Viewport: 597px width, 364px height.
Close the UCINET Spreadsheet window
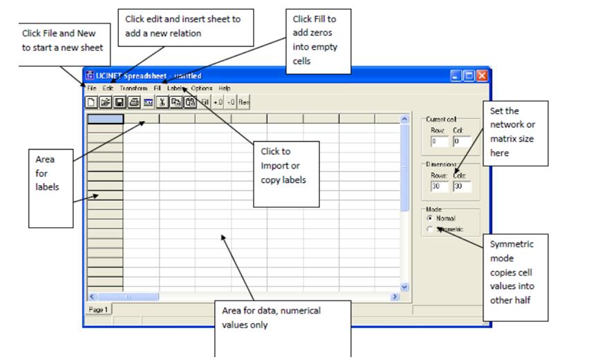click(482, 75)
